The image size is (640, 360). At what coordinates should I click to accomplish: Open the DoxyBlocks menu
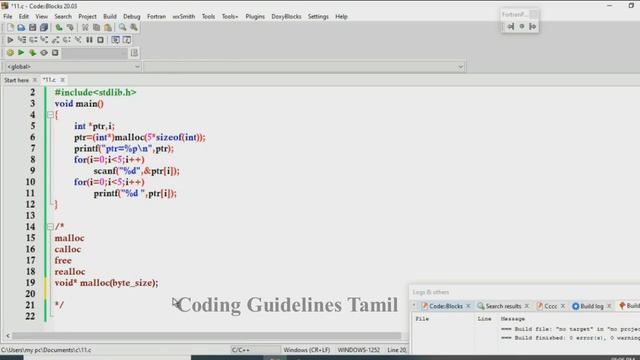pyautogui.click(x=286, y=16)
